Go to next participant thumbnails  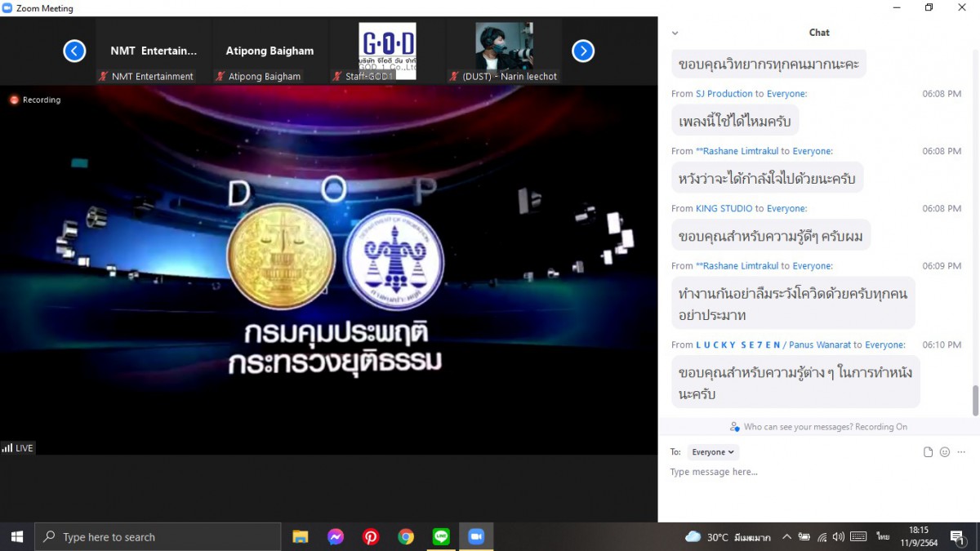[x=583, y=51]
